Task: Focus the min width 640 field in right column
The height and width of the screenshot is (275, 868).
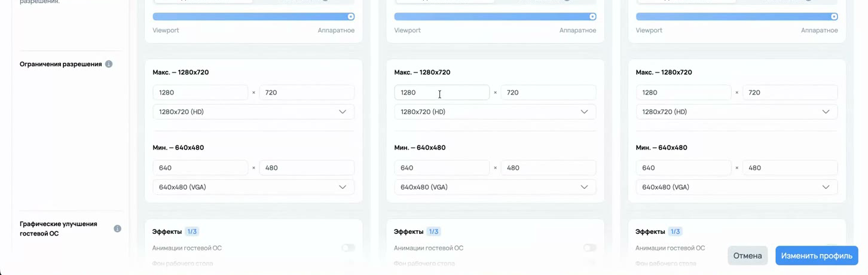Action: pos(683,167)
